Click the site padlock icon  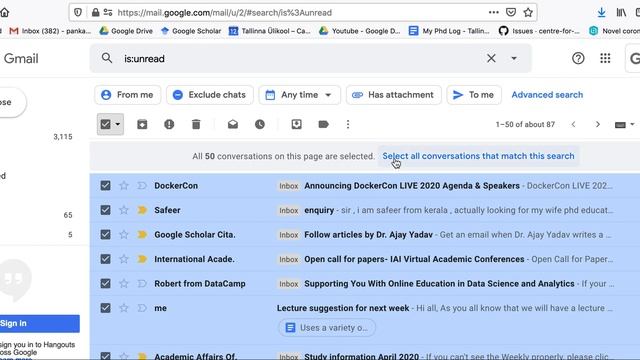tap(96, 13)
